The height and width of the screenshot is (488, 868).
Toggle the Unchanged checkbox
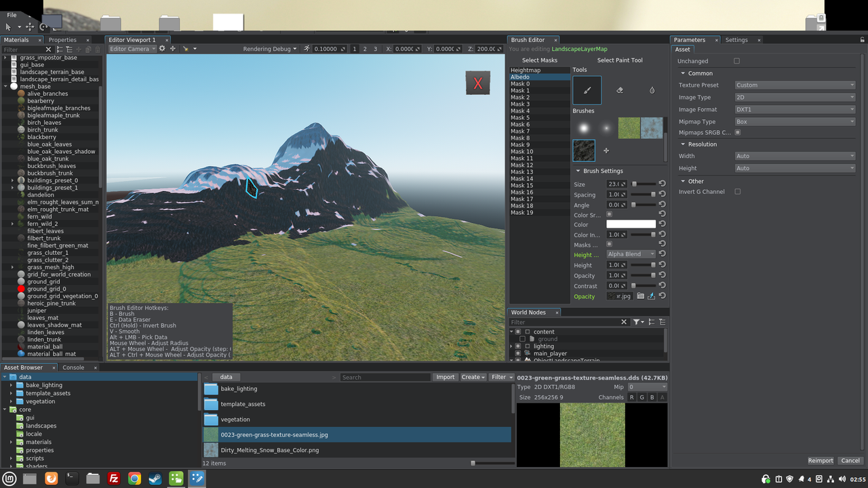click(x=736, y=61)
